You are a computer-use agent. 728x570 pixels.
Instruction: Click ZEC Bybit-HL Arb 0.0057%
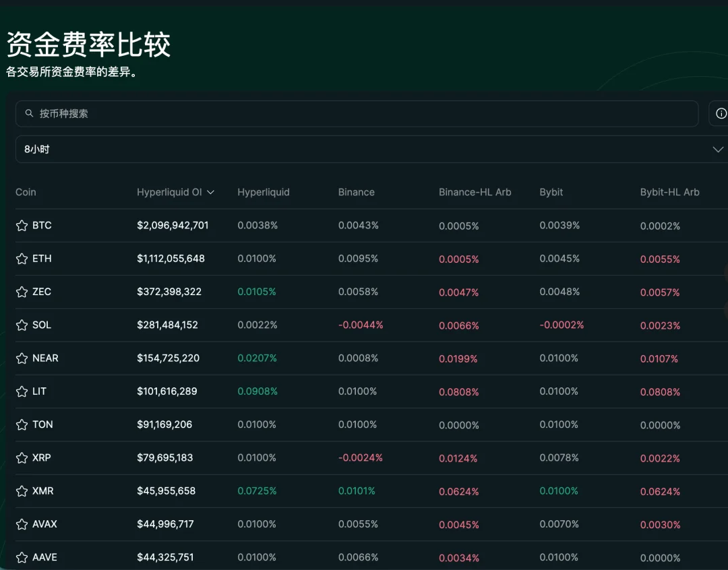coord(660,292)
